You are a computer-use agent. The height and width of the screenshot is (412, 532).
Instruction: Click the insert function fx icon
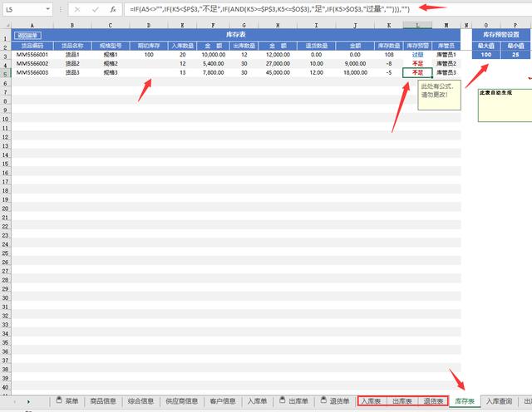point(112,9)
